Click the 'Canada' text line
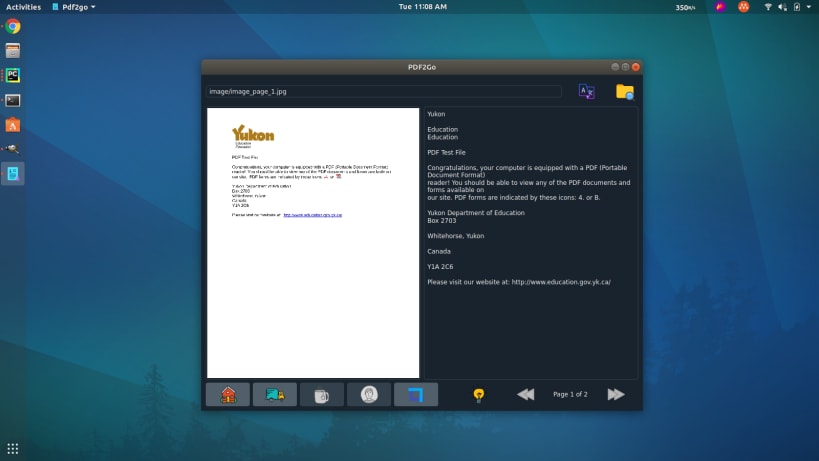This screenshot has width=819, height=461. pyautogui.click(x=439, y=251)
